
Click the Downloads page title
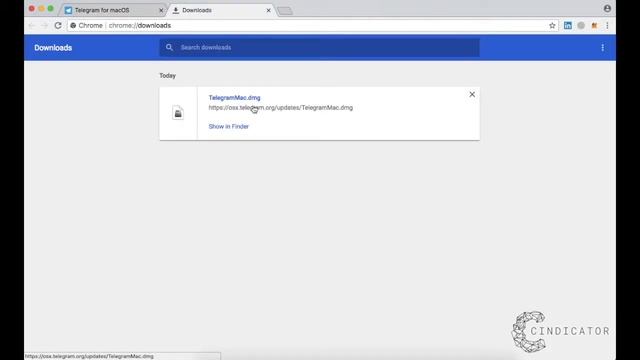53,48
